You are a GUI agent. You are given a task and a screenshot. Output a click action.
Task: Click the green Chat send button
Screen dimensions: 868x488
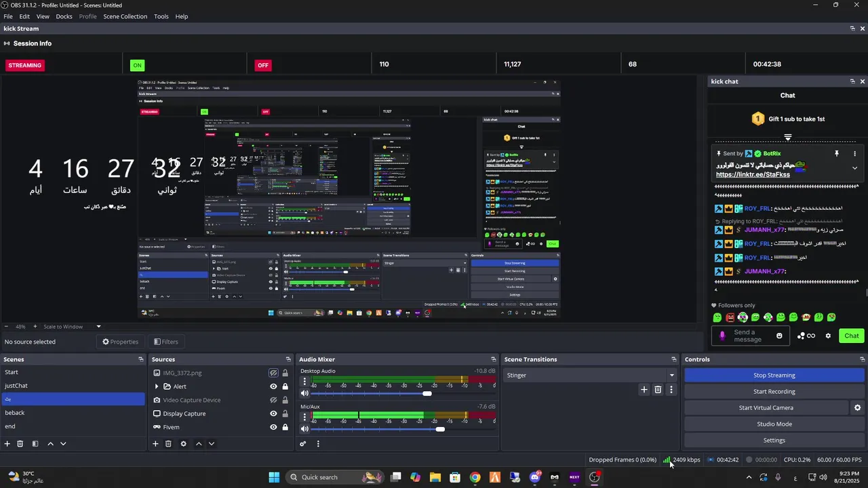point(852,335)
